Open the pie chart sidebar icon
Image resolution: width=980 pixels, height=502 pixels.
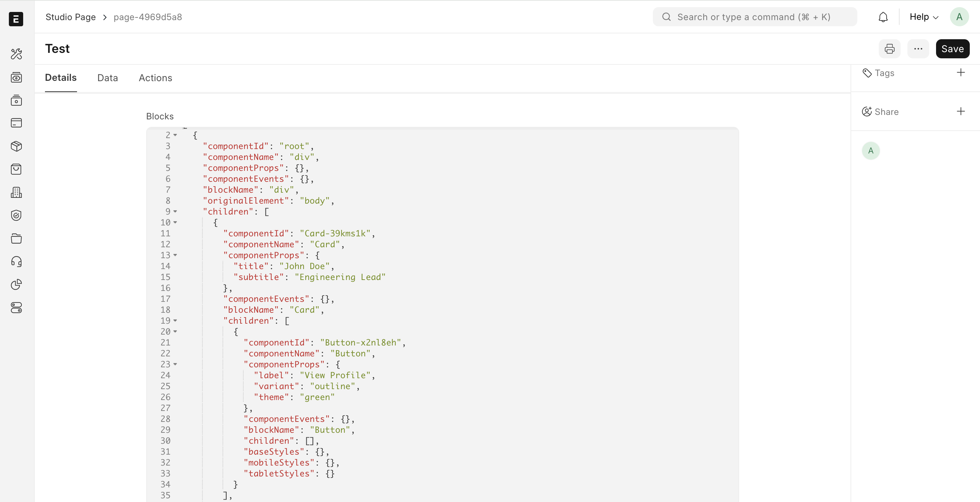point(16,284)
